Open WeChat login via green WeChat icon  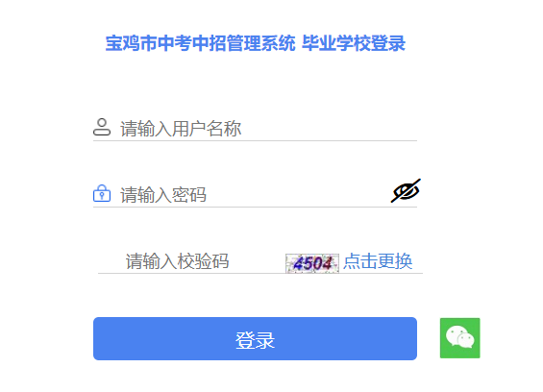click(460, 338)
